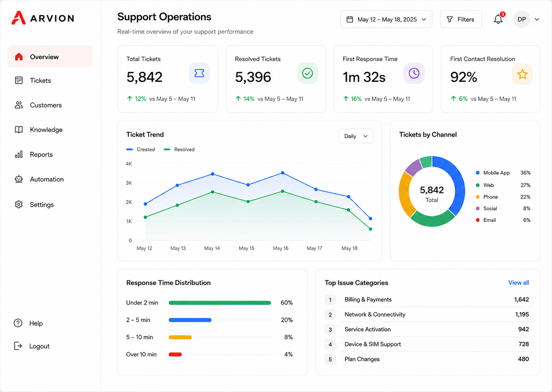This screenshot has height=392, width=552.
Task: Open the May 12 – May 18 date range dropdown
Action: 386,19
